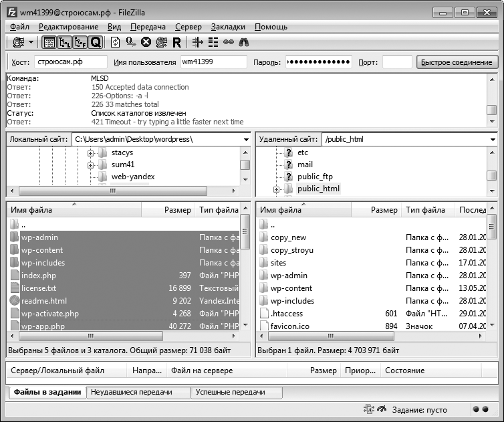Expand the remote site path dropdown
Screen dimensions: 504x422
click(x=493, y=140)
